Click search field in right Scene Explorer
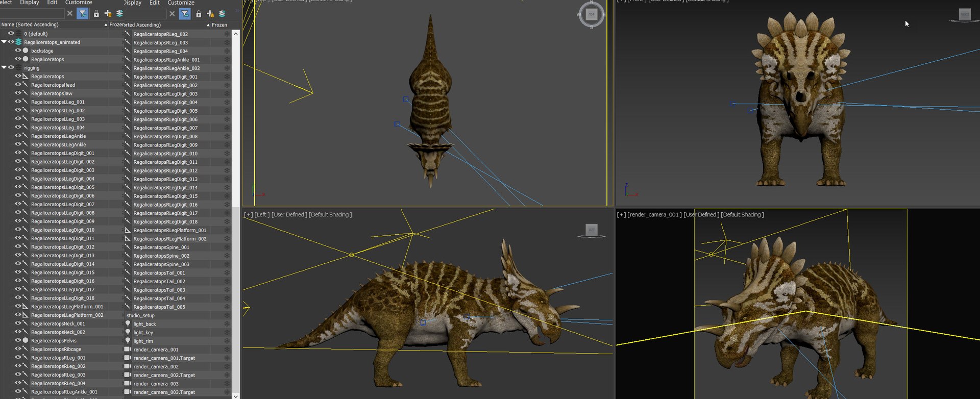Viewport: 980px width, 399px height. coord(145,14)
